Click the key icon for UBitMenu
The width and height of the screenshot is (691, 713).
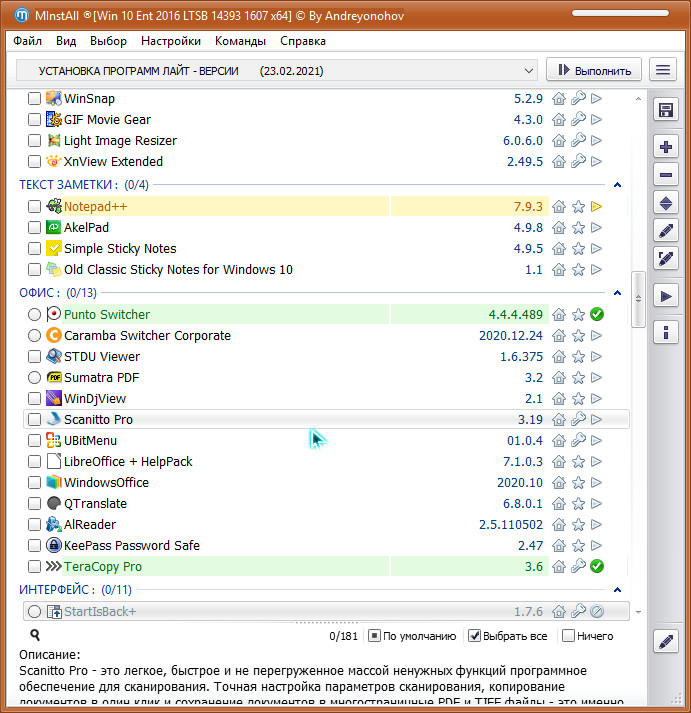point(578,440)
